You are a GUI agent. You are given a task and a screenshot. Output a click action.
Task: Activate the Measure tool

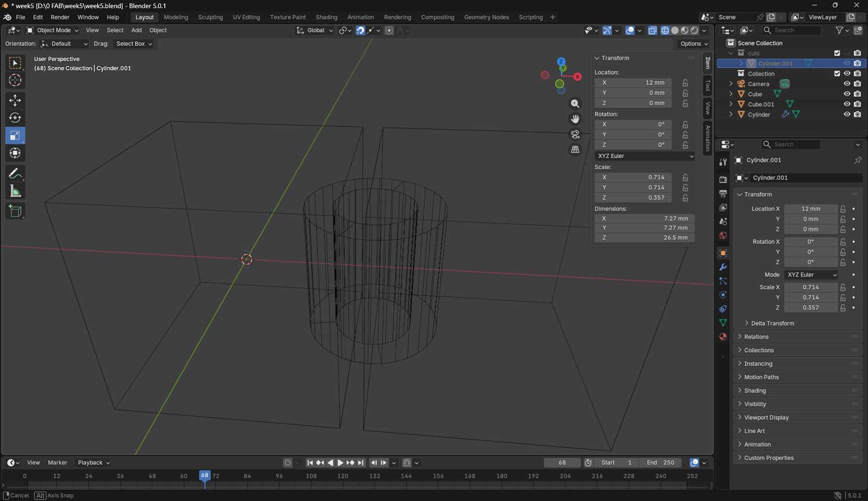point(15,191)
